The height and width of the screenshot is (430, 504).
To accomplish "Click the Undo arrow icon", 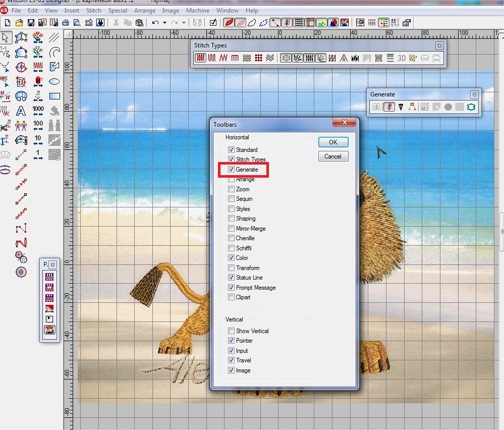I will coord(155,23).
